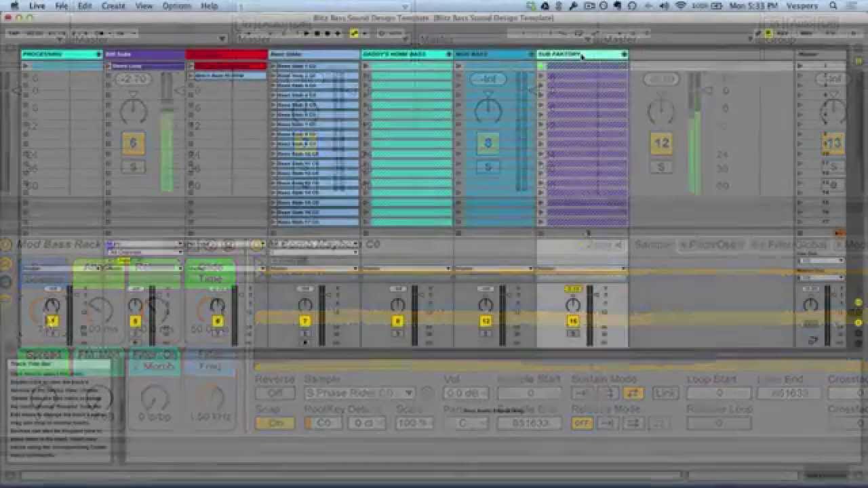
Task: Click the pan knob of SUB FAKTORY
Action: pyautogui.click(x=573, y=305)
